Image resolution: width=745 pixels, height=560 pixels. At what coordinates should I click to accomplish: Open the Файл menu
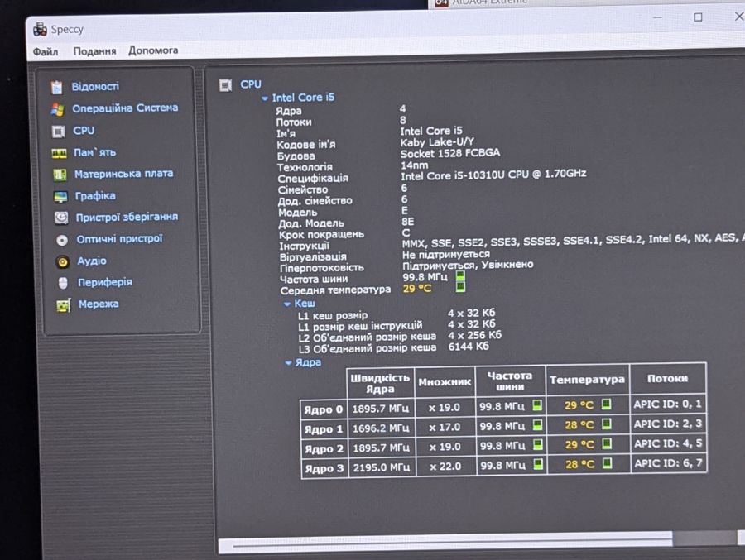46,52
